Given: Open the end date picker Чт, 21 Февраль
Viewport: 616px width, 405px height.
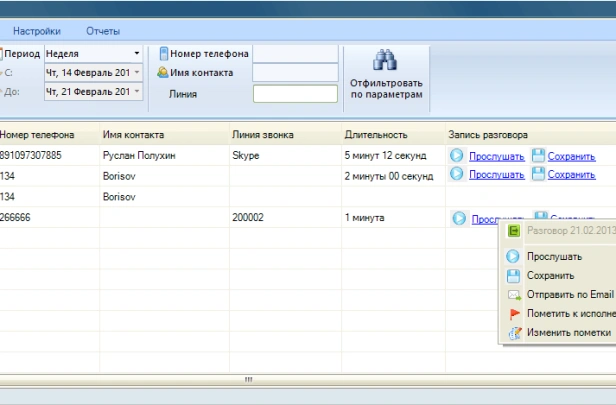Looking at the screenshot, I should click(x=136, y=91).
